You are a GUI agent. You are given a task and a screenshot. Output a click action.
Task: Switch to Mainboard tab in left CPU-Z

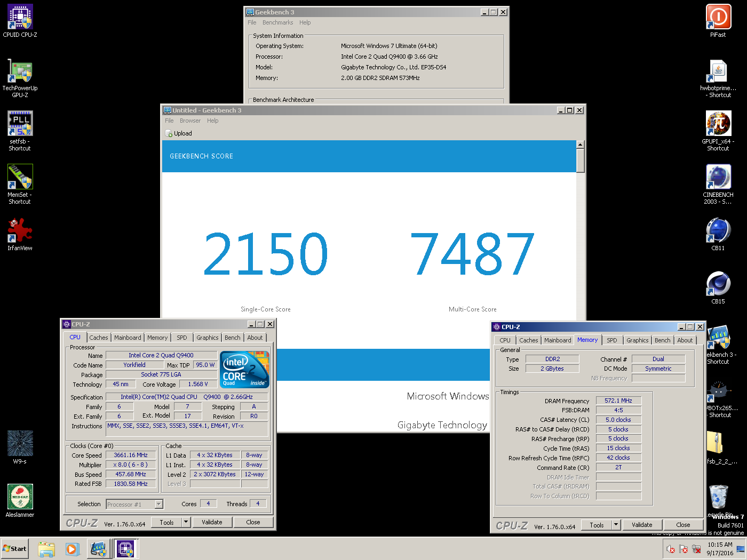128,338
